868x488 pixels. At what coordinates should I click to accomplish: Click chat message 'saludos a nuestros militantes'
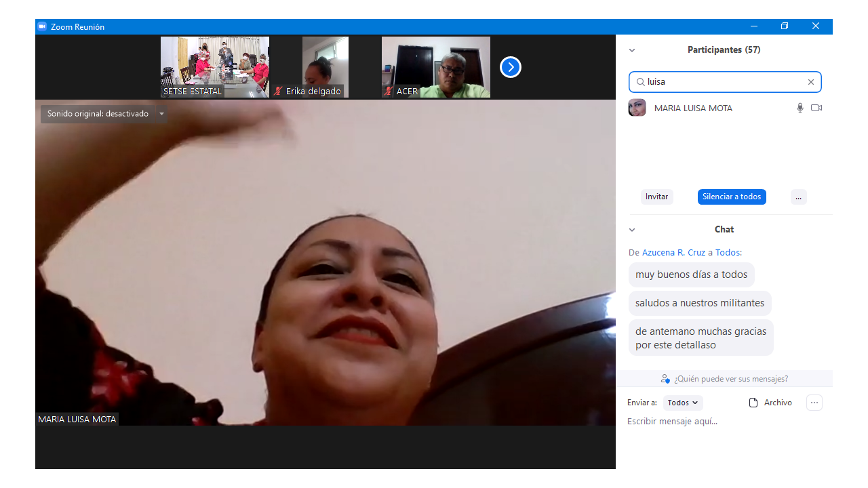point(700,303)
